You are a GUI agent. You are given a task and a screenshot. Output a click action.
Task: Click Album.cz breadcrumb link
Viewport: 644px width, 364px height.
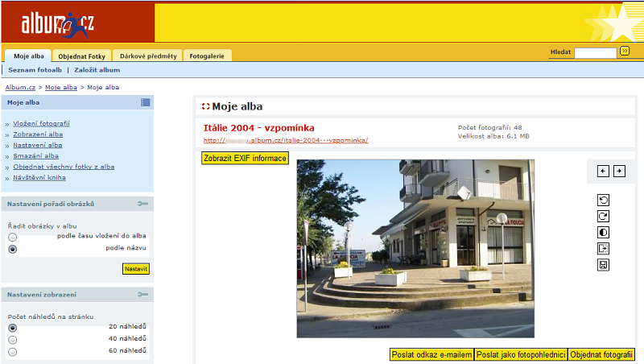coord(21,87)
